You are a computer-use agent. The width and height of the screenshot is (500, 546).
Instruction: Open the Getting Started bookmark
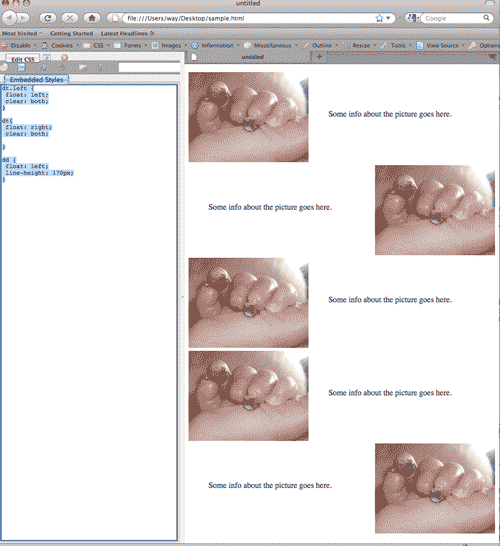click(x=71, y=33)
